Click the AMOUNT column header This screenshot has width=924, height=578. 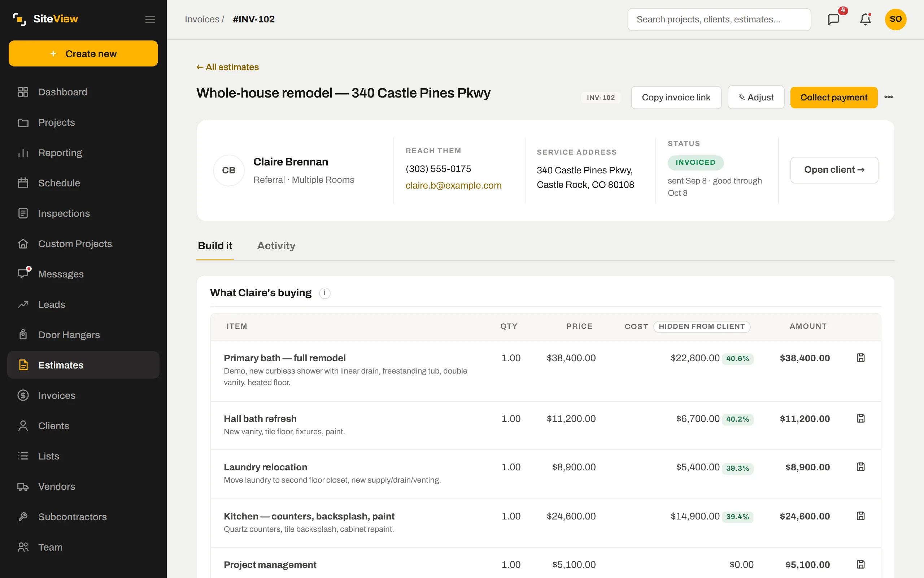[808, 326]
